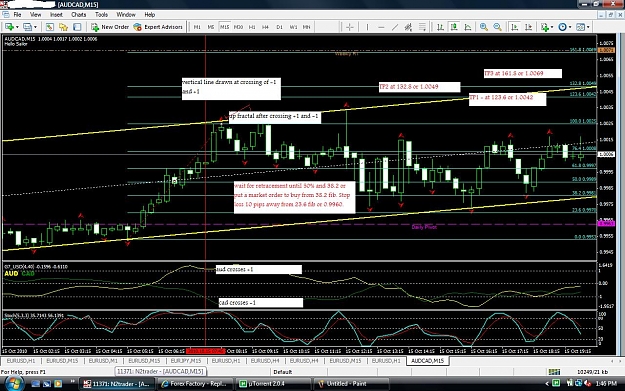Switch to the D1 timeframe
This screenshot has height=391, width=625.
coord(279,27)
